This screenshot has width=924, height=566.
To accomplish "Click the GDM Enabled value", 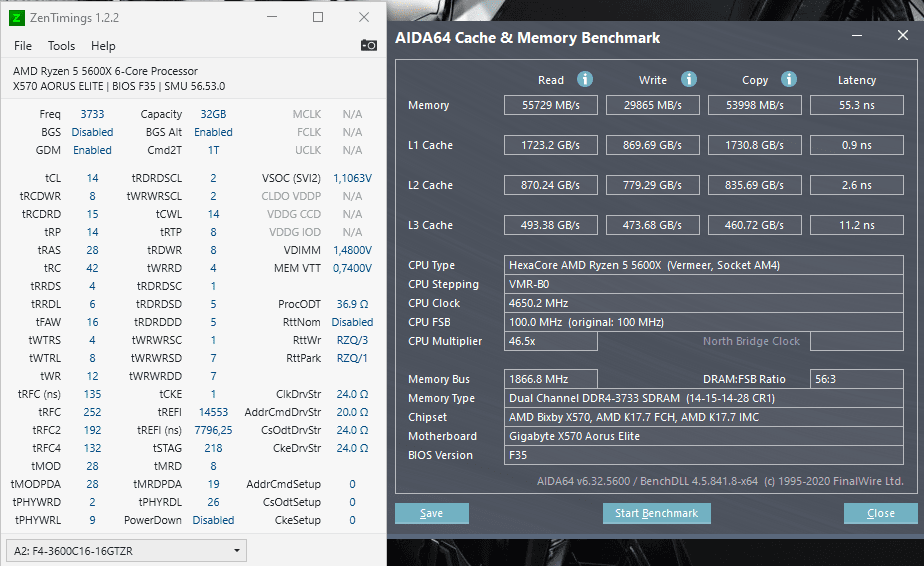I will [93, 150].
